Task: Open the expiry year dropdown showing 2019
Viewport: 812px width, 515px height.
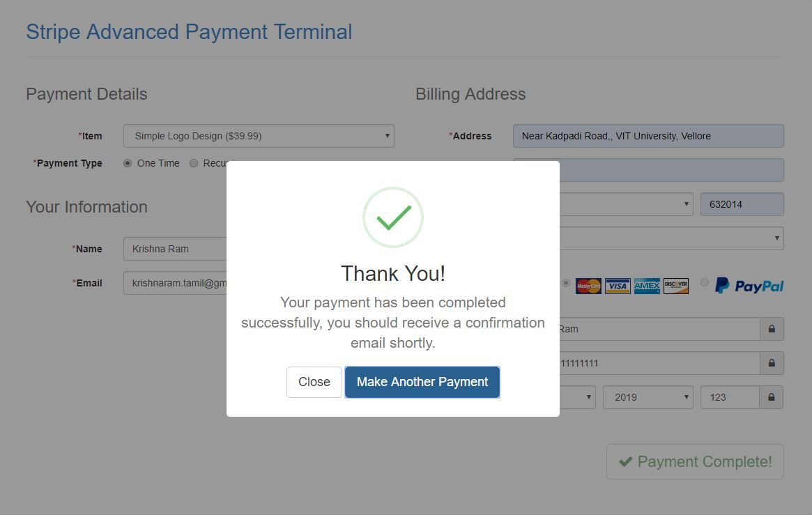Action: [648, 397]
